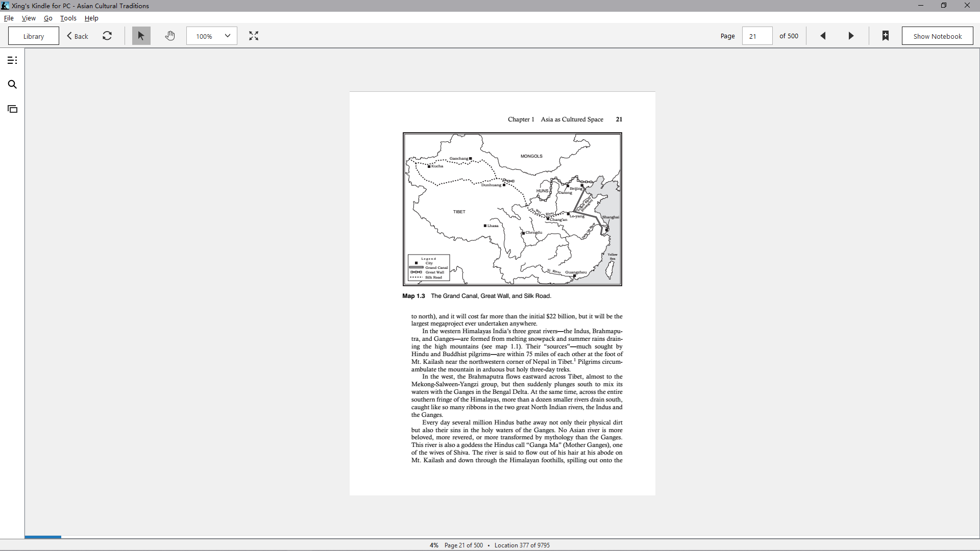Click header 'Asia as Cultured Space'
The height and width of the screenshot is (551, 980).
pos(572,119)
